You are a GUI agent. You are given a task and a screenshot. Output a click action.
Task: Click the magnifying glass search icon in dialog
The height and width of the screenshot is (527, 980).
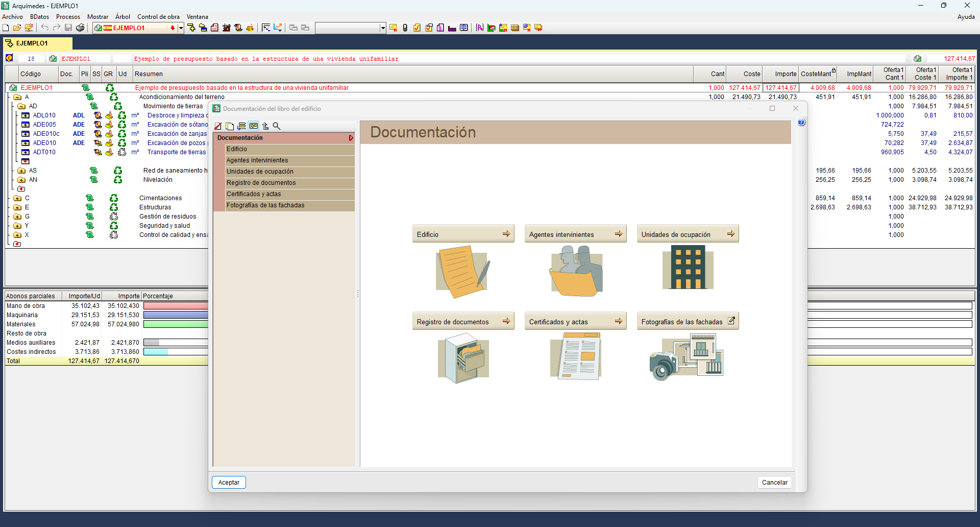pyautogui.click(x=277, y=126)
